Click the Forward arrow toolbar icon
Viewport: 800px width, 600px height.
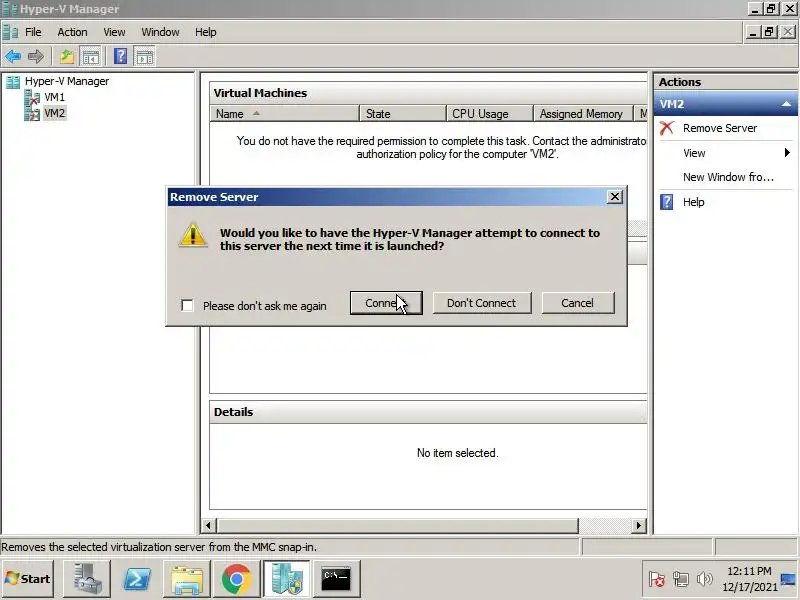[x=36, y=56]
